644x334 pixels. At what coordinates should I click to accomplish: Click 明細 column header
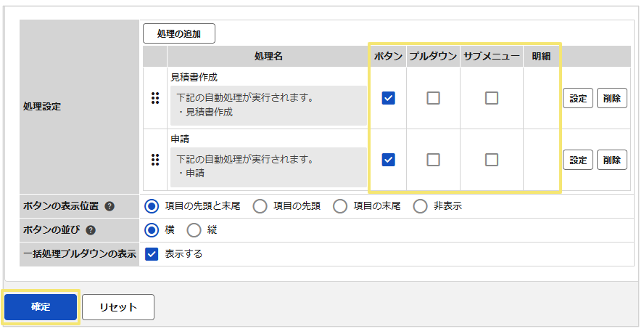coord(541,57)
